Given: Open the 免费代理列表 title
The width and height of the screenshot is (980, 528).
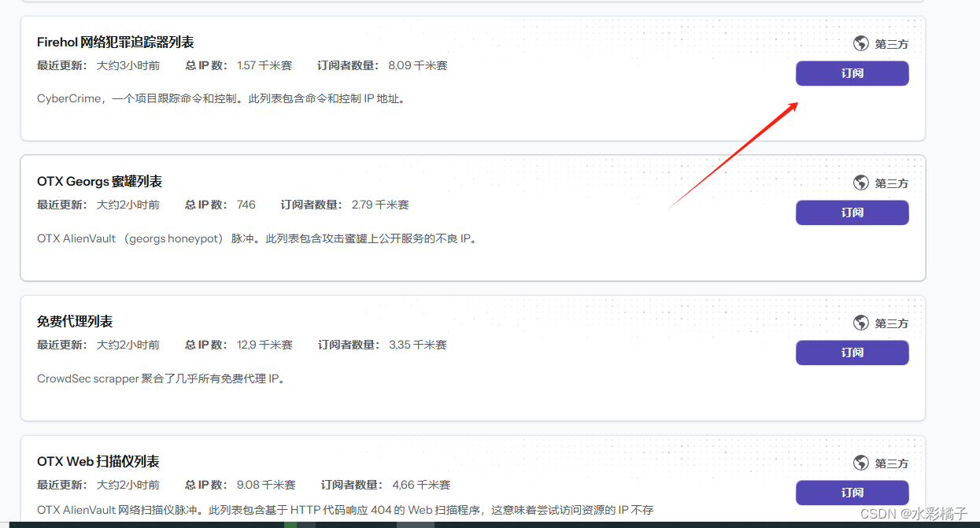Looking at the screenshot, I should click(x=75, y=321).
